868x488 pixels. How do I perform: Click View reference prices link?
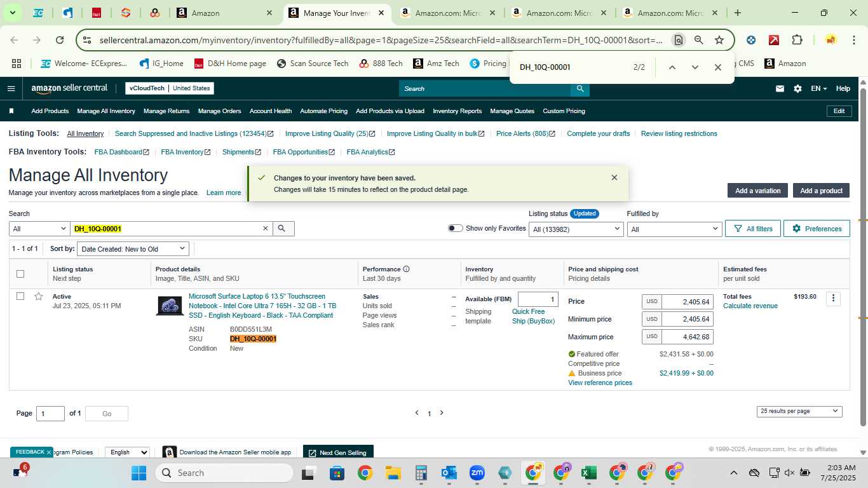coord(600,383)
